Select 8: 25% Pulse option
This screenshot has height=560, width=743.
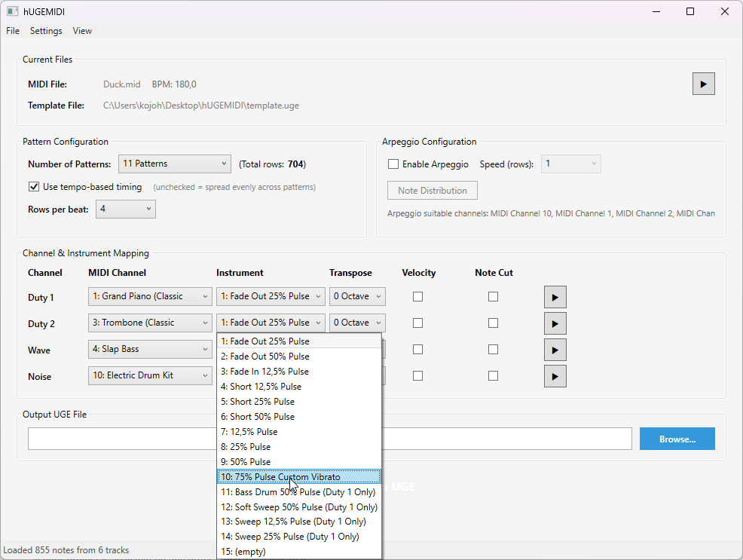pos(299,447)
